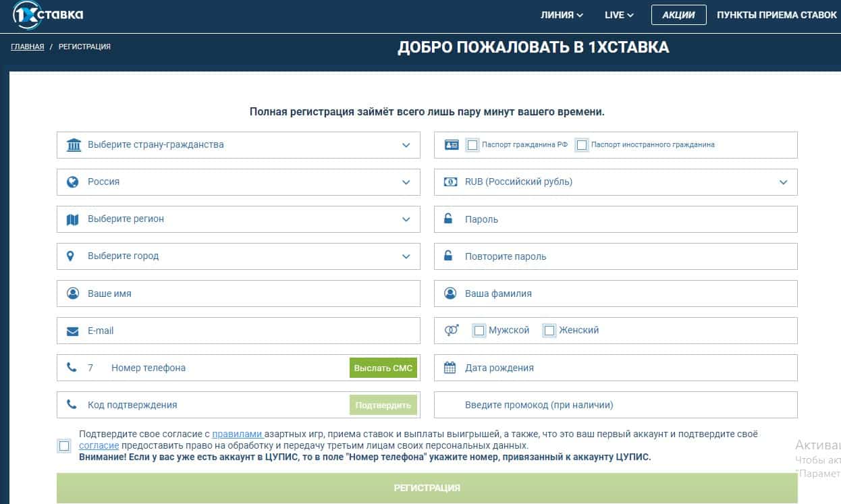This screenshot has height=504, width=841.
Task: Click the ГЛАВНАЯ breadcrumb link
Action: (x=28, y=47)
